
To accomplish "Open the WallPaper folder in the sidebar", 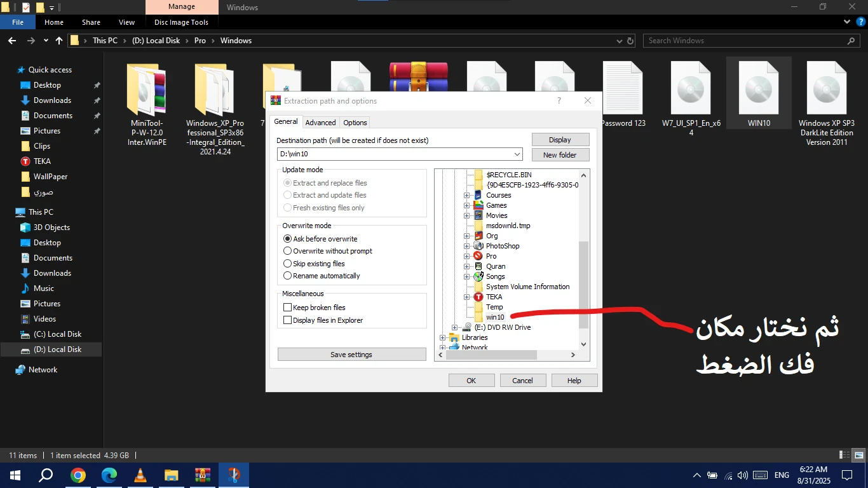I will [x=50, y=177].
